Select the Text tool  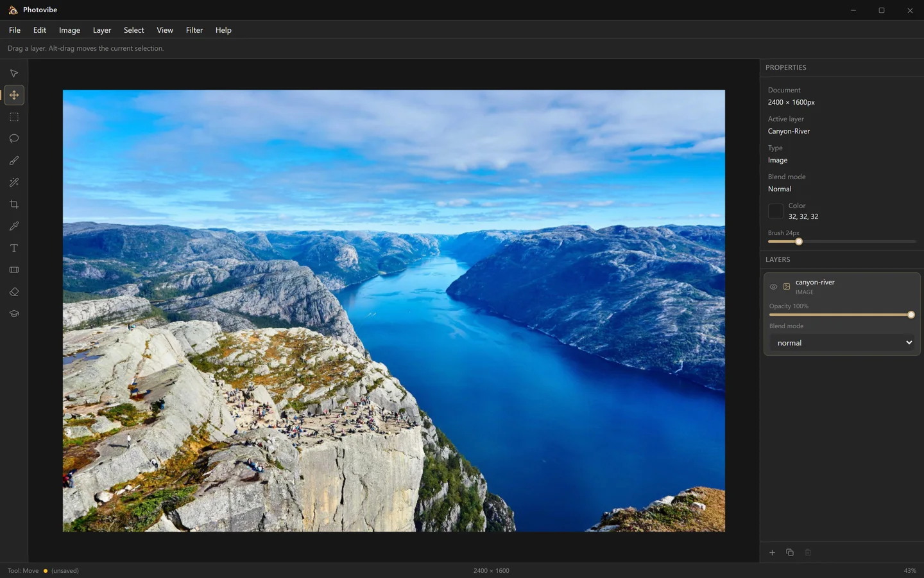14,248
